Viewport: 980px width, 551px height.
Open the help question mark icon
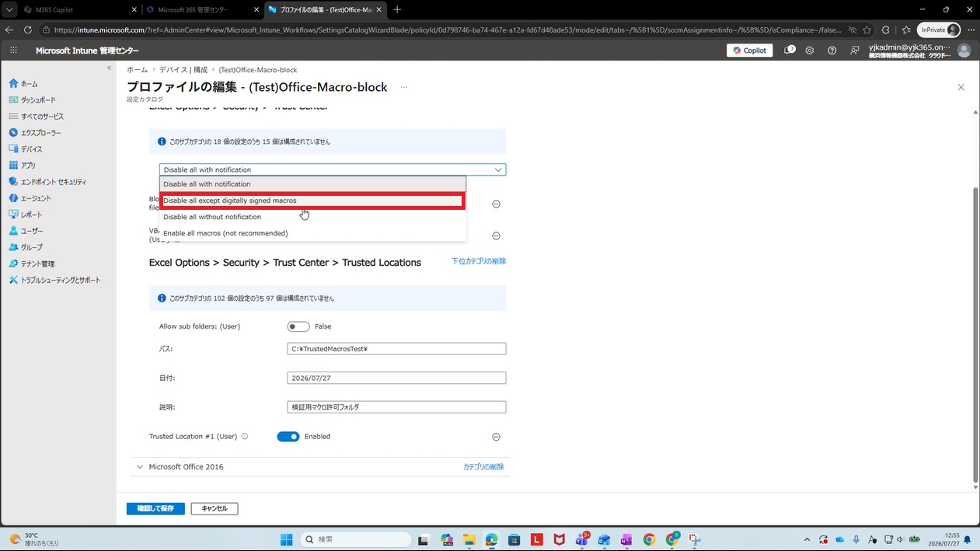(x=832, y=51)
